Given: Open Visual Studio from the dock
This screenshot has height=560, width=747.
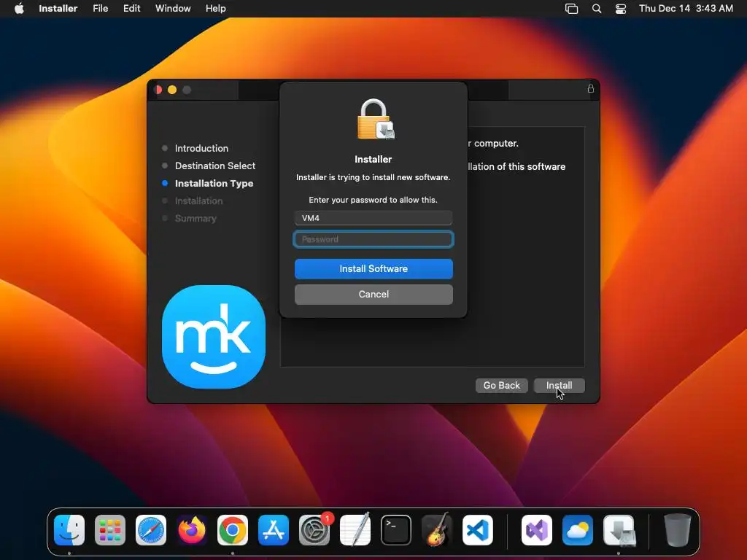Looking at the screenshot, I should pyautogui.click(x=537, y=530).
